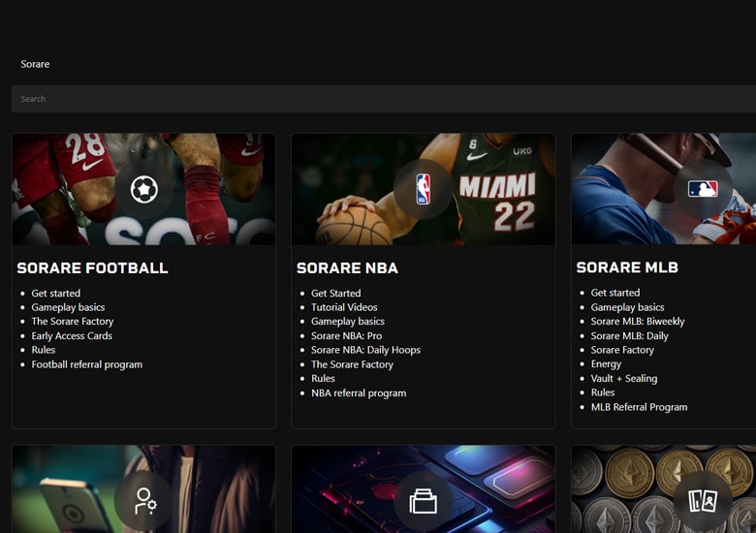Open Get Started under Sorare NBA
The height and width of the screenshot is (533, 756).
tap(336, 293)
